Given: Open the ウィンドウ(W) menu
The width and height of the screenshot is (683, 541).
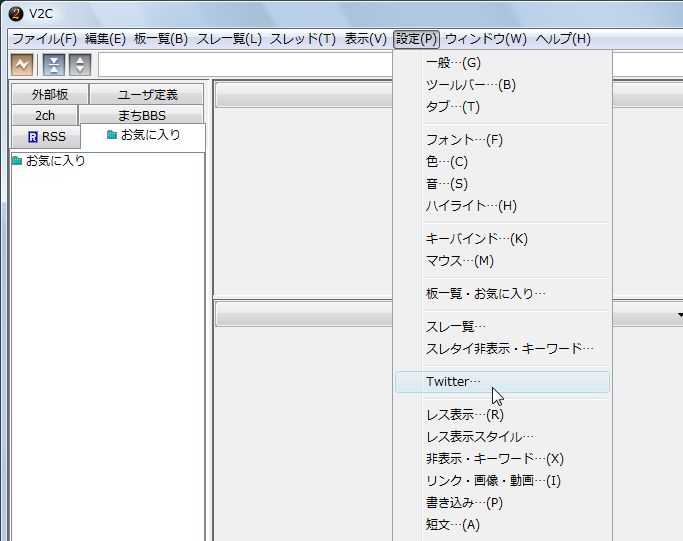Looking at the screenshot, I should point(486,39).
